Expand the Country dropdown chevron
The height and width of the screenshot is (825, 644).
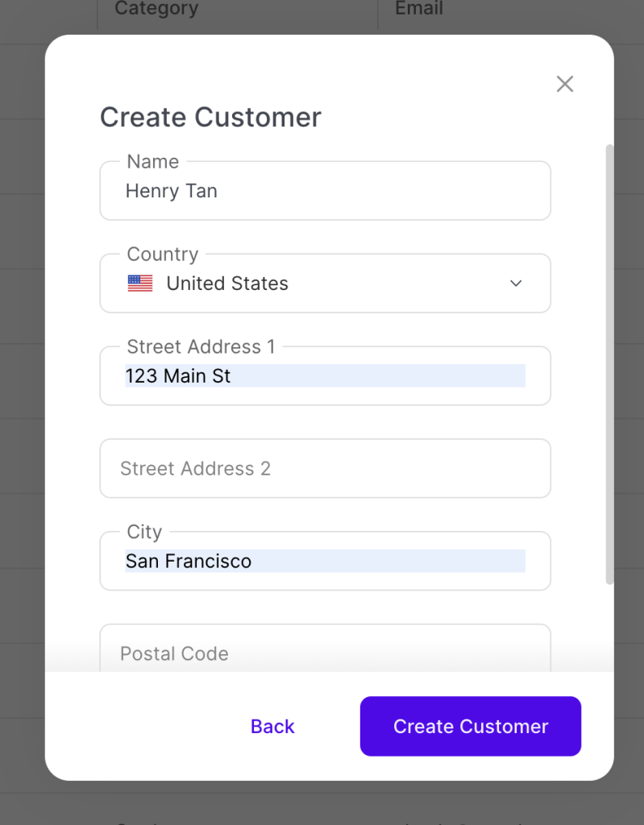516,284
